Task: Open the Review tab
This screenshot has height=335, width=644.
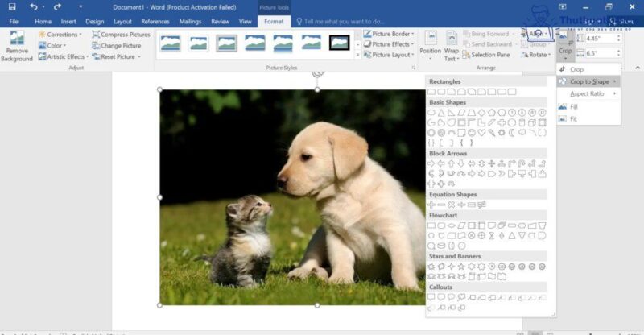Action: pos(220,22)
